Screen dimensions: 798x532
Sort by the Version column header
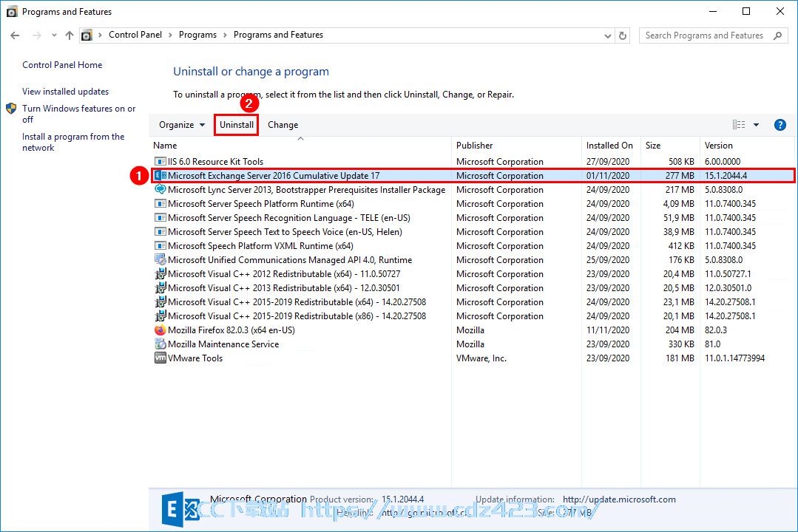(x=746, y=146)
